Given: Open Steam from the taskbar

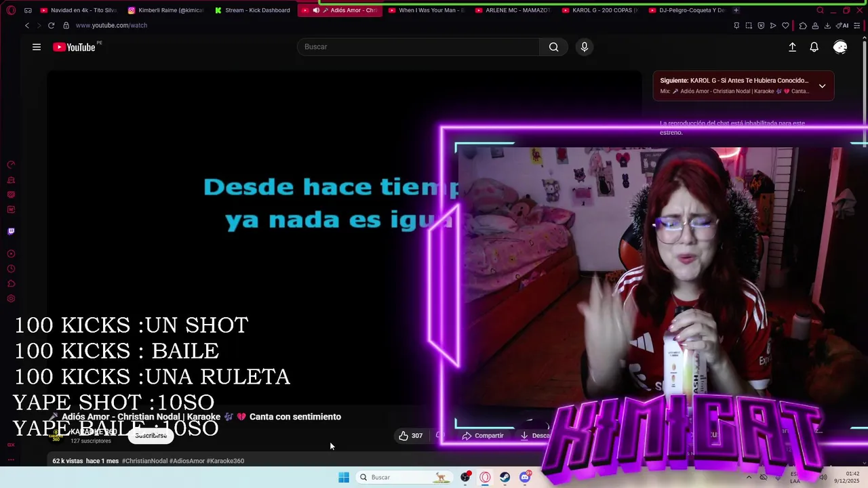Looking at the screenshot, I should click(x=505, y=477).
